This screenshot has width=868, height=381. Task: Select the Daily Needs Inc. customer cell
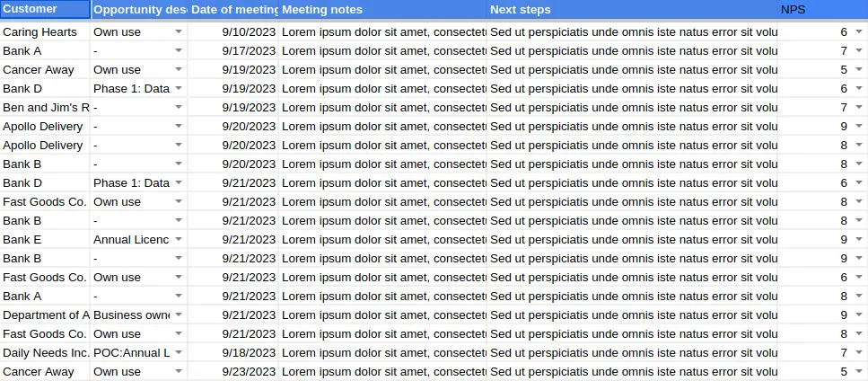pos(45,352)
